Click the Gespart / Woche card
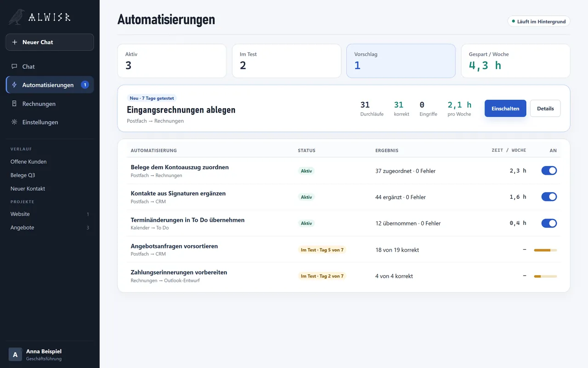 click(515, 61)
